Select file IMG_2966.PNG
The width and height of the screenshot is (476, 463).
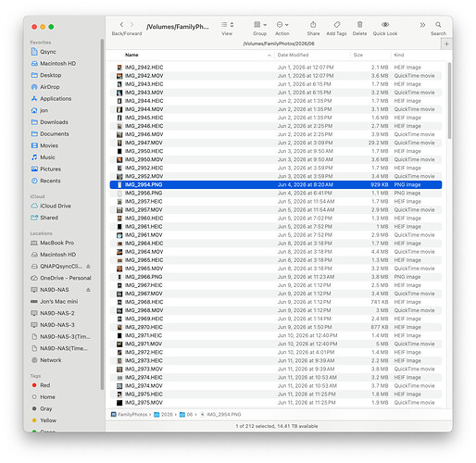276,277
